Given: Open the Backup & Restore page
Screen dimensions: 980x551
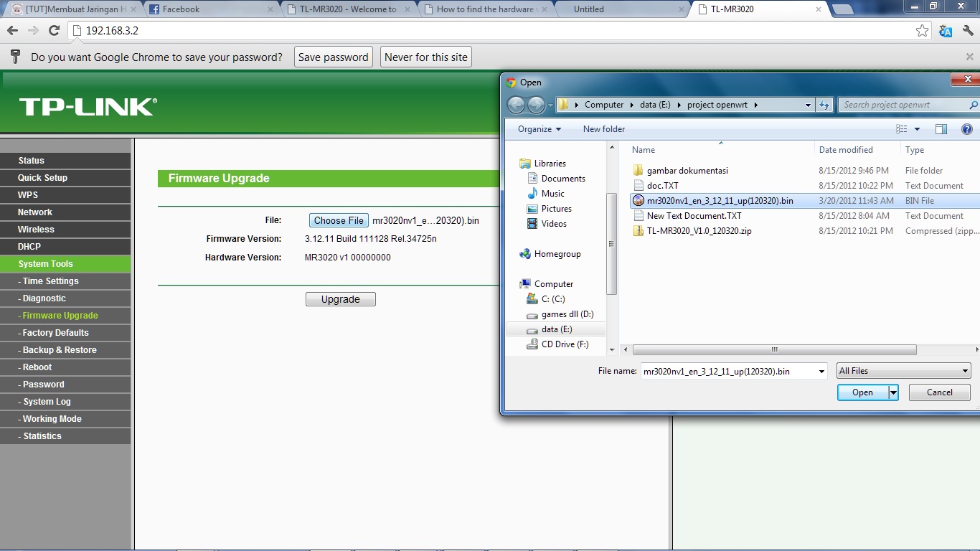Looking at the screenshot, I should pyautogui.click(x=65, y=350).
